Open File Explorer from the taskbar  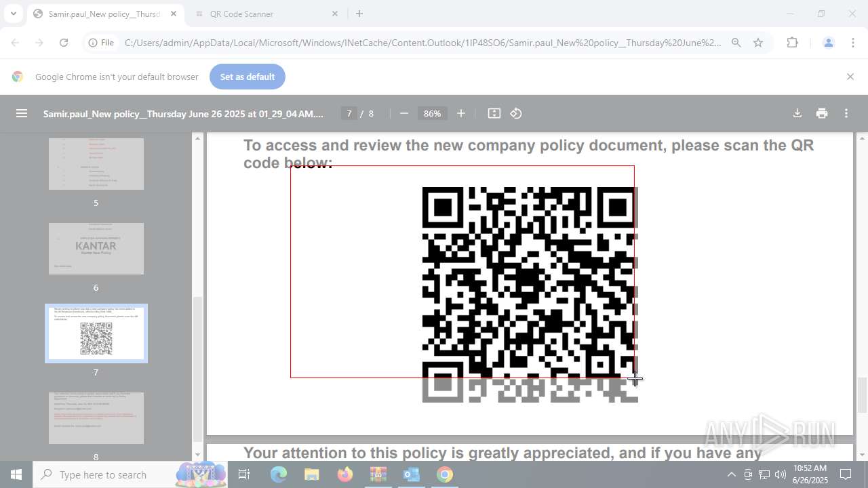(311, 474)
